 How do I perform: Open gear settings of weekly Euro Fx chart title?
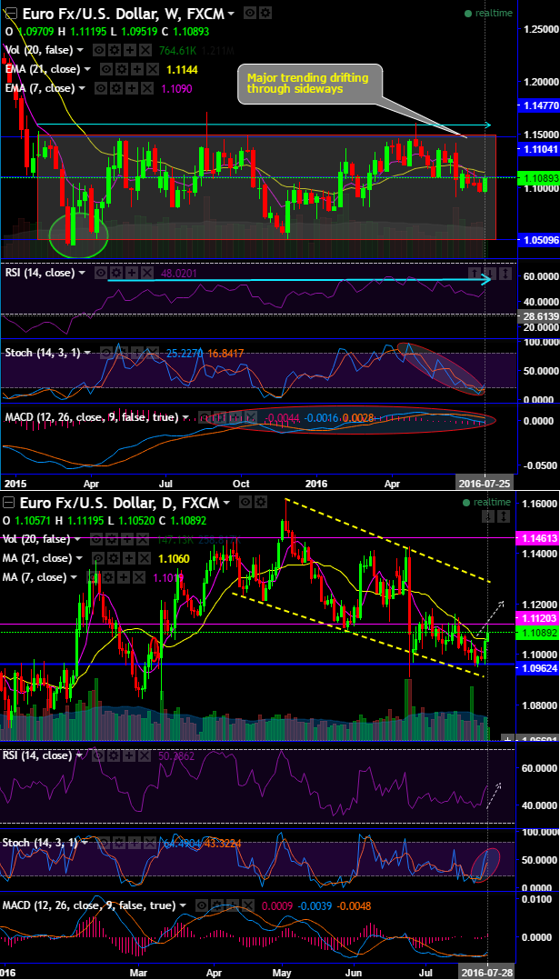coord(265,13)
